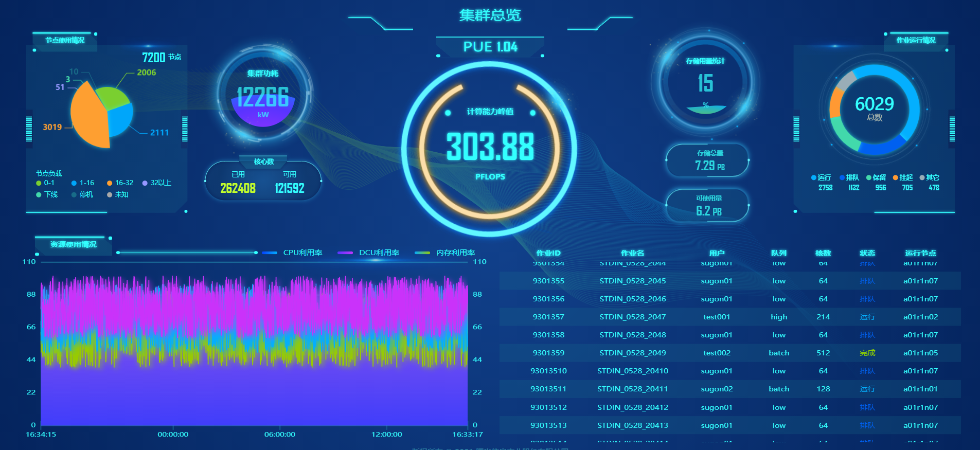The image size is (980, 450).
Task: Toggle the CPU利用率 legend series
Action: pyautogui.click(x=292, y=253)
